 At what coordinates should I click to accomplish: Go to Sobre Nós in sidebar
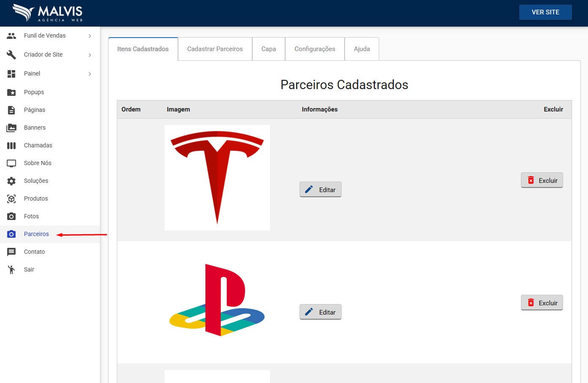(x=50, y=163)
